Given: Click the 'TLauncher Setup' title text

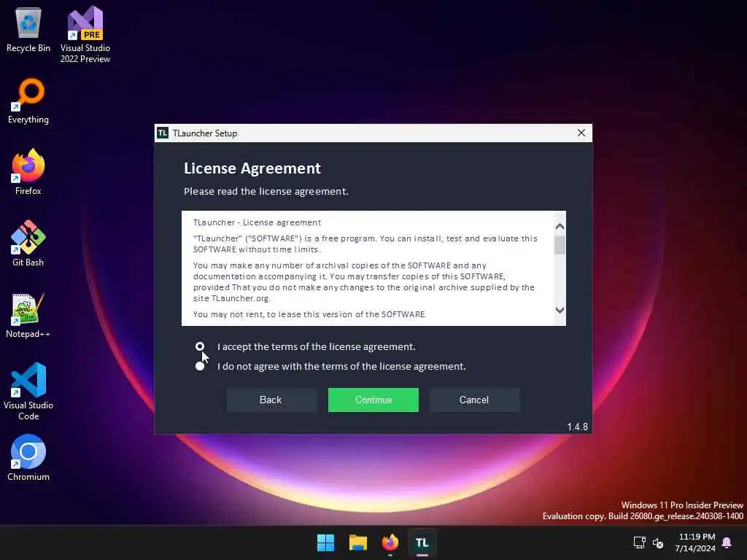Looking at the screenshot, I should click(x=205, y=133).
